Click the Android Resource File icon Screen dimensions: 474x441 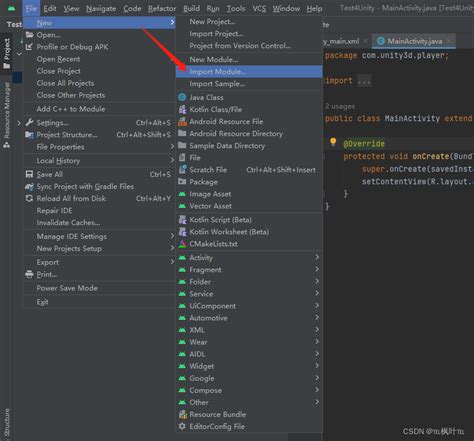tap(182, 122)
